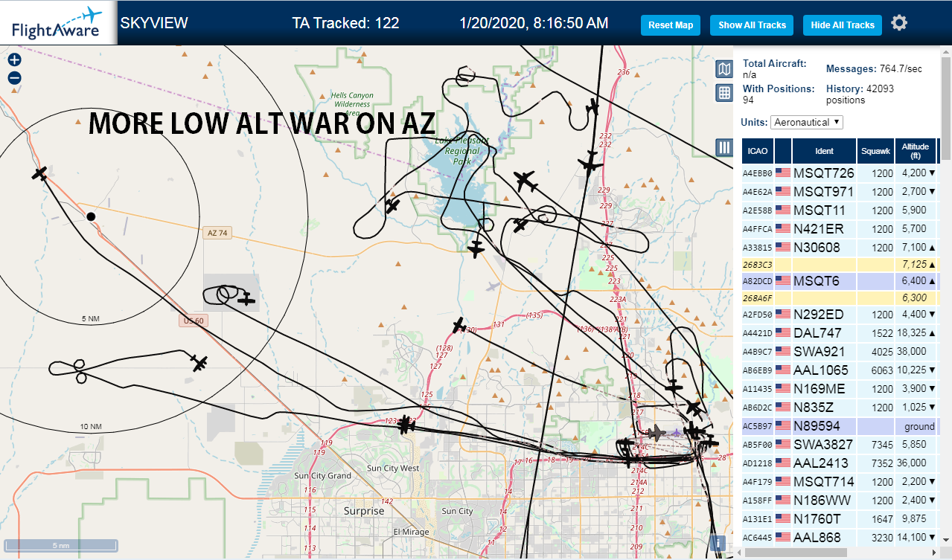
Task: Click the SKYVIEW title in the header
Action: [154, 23]
